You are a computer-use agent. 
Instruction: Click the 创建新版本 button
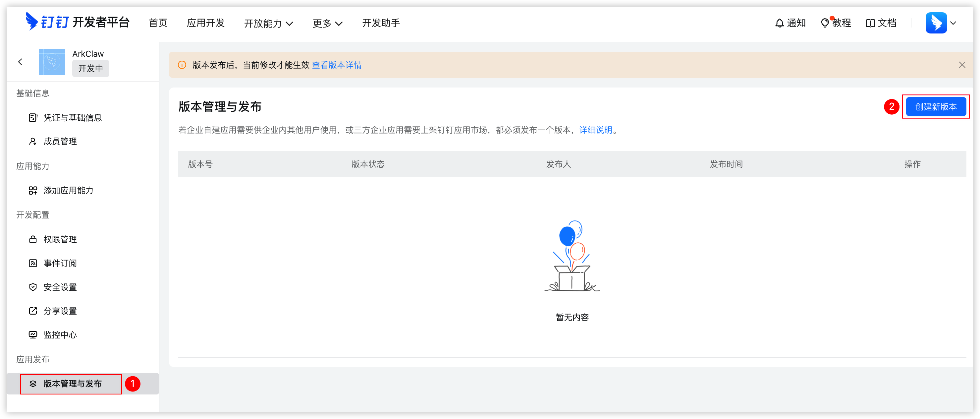click(x=936, y=107)
